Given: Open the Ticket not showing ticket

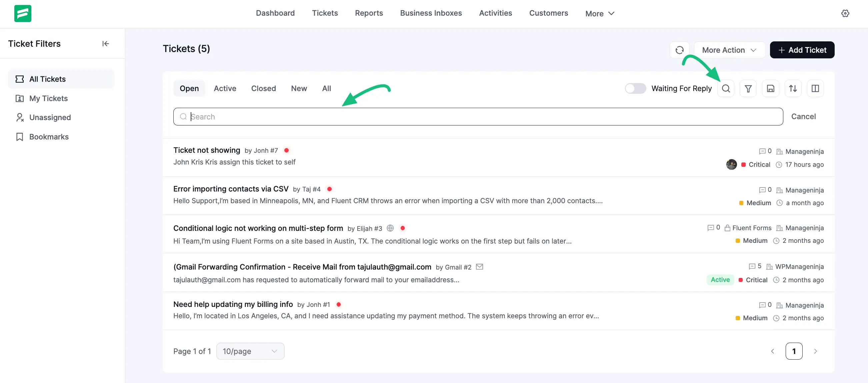Looking at the screenshot, I should (207, 150).
